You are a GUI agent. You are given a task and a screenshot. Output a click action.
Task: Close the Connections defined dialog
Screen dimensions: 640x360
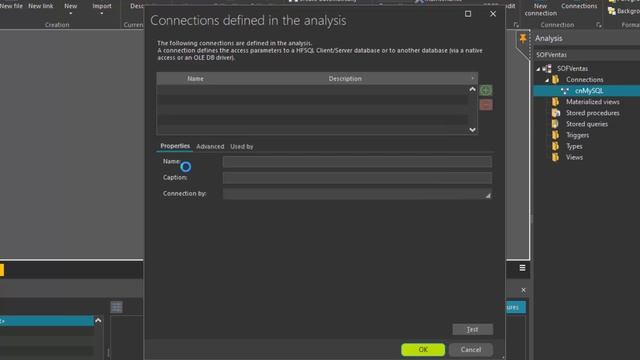click(493, 14)
